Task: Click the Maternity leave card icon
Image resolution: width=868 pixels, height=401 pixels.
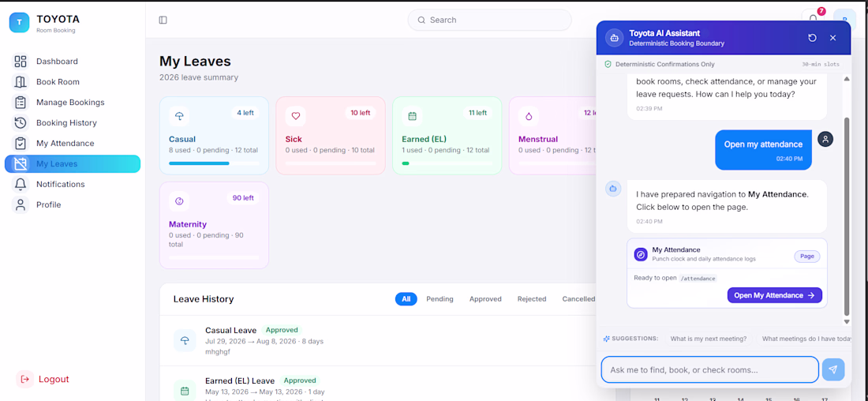Action: click(x=179, y=201)
